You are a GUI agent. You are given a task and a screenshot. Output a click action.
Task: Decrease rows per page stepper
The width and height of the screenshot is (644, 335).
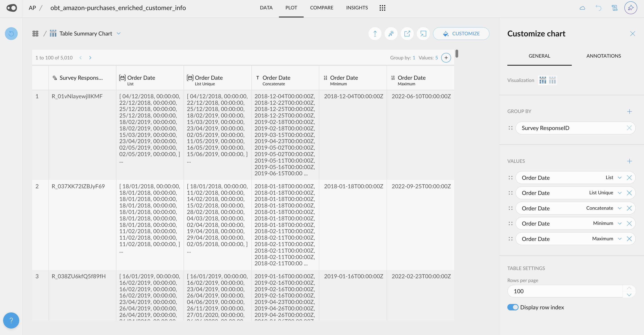click(629, 295)
